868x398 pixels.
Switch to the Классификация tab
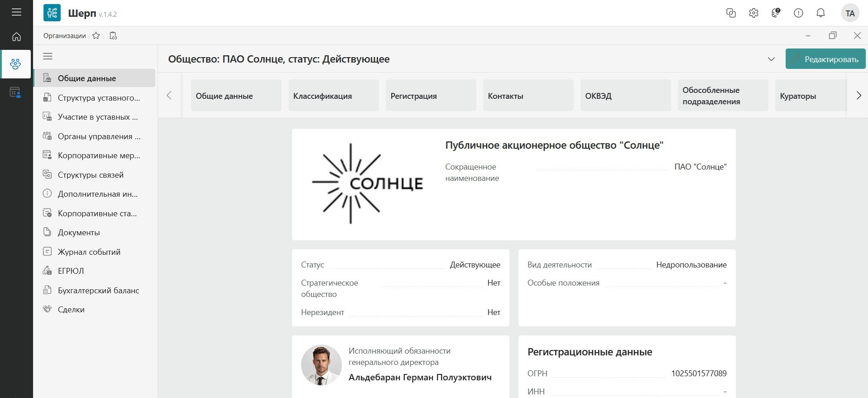[333, 96]
